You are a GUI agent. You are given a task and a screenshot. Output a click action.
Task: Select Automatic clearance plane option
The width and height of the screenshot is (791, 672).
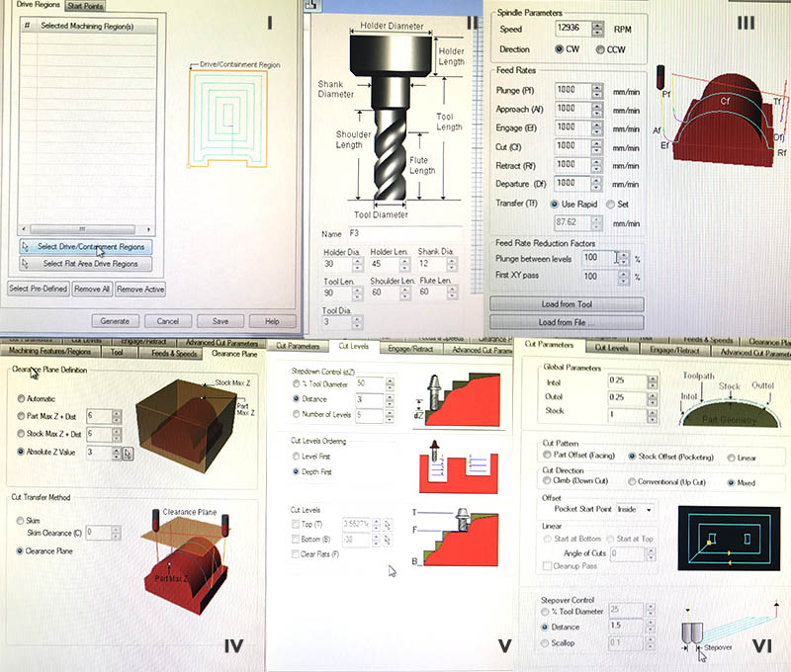point(21,399)
